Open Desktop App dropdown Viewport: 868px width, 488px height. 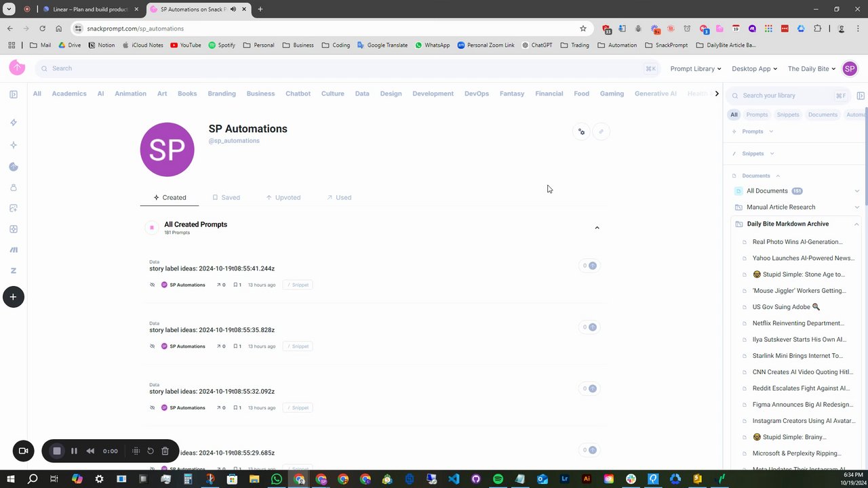coord(755,68)
